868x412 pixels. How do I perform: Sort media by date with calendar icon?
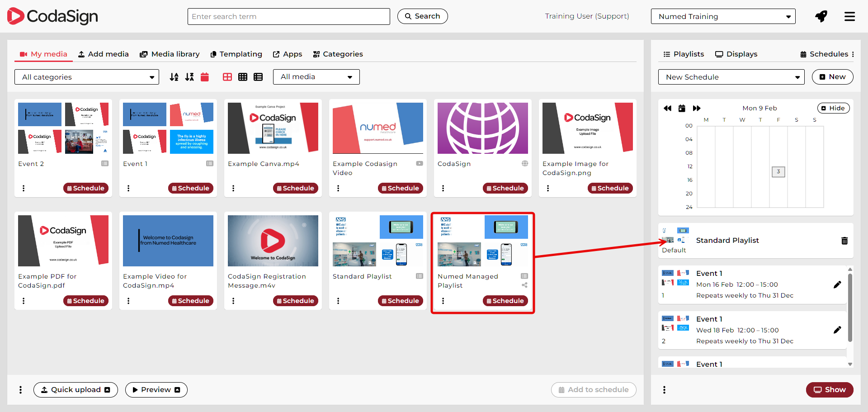pos(205,77)
